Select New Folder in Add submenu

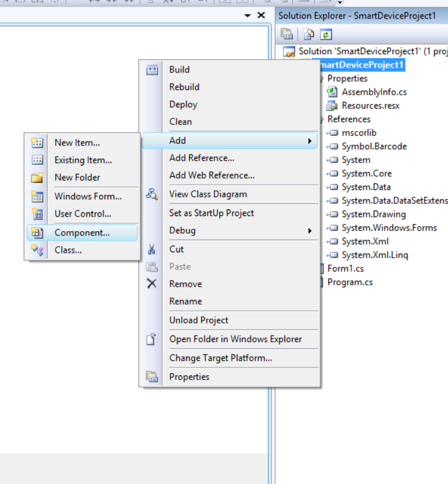click(82, 177)
